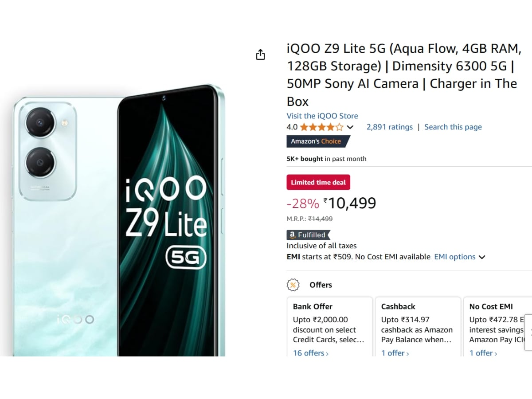Click the Limited time deal badge
Viewport: 532px width, 399px height.
click(318, 182)
